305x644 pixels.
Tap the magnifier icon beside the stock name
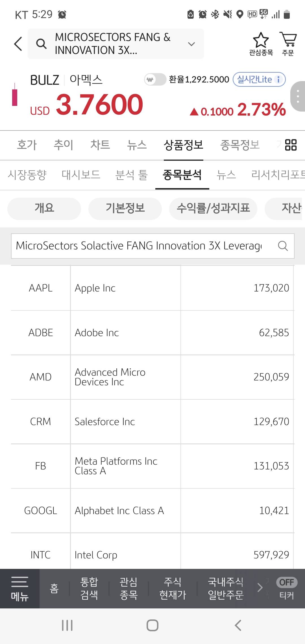pos(41,44)
